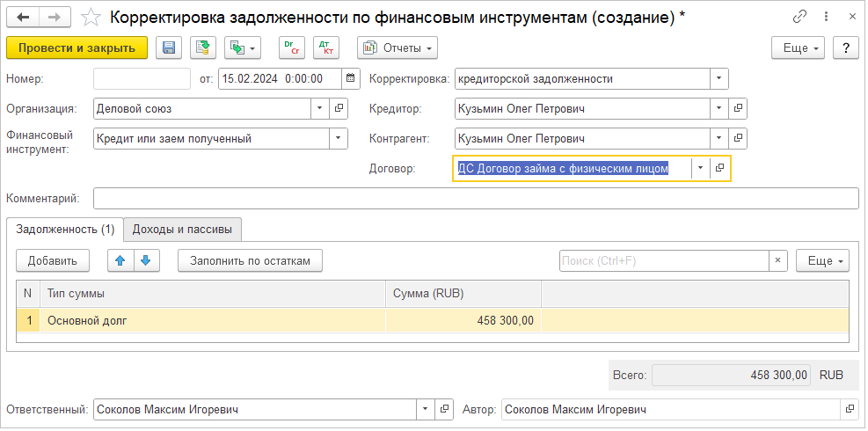Click the Save (floppy disk) icon
Screen dimensions: 868x431
tap(169, 48)
